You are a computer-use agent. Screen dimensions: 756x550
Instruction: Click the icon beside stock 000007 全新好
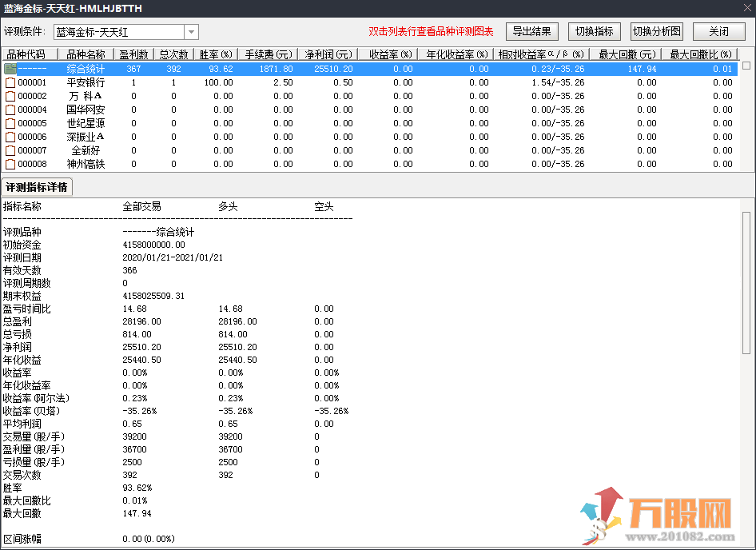pyautogui.click(x=10, y=151)
